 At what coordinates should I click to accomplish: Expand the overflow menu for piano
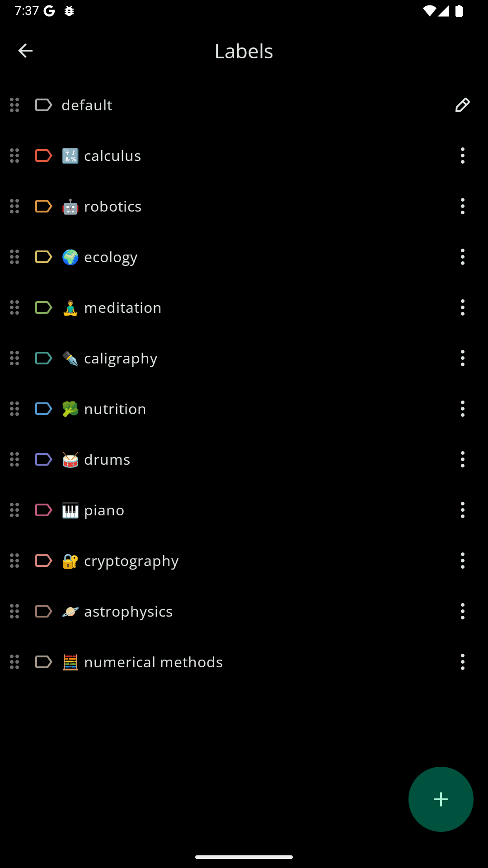462,510
